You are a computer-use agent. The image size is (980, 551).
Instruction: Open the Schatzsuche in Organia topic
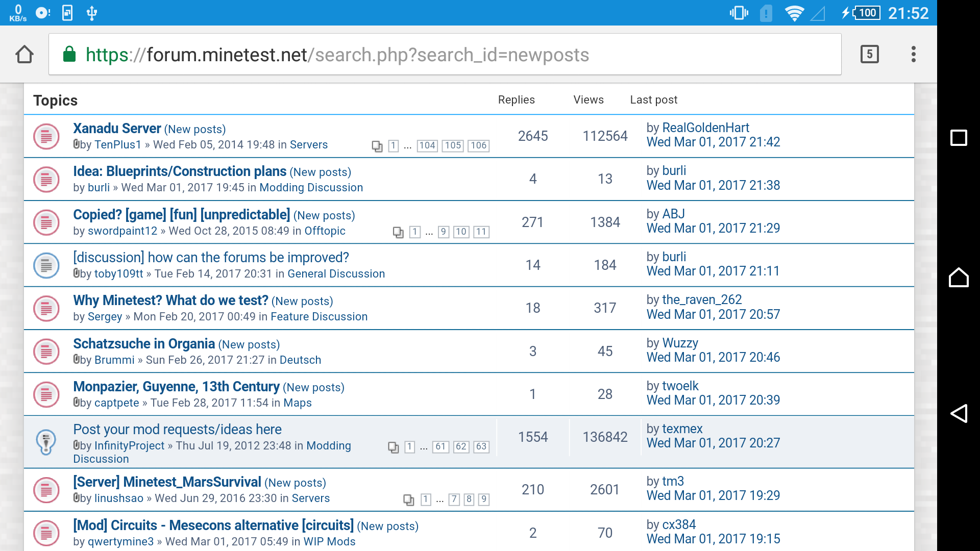143,344
